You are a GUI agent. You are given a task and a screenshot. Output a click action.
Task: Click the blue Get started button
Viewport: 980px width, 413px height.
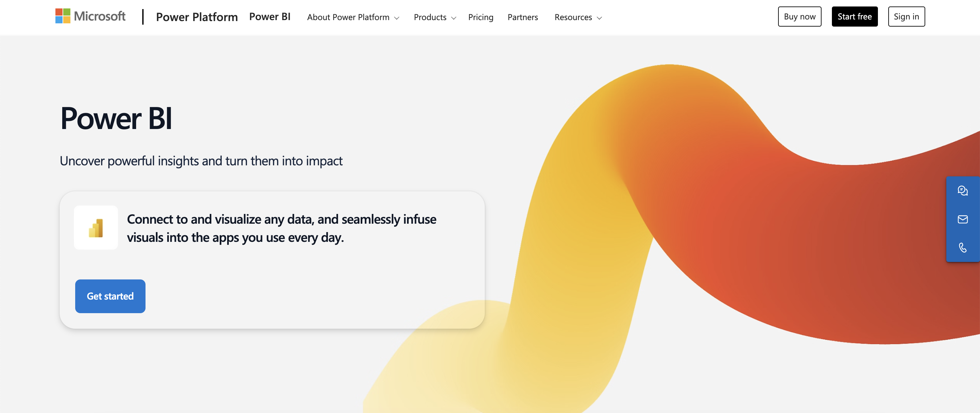pyautogui.click(x=110, y=296)
